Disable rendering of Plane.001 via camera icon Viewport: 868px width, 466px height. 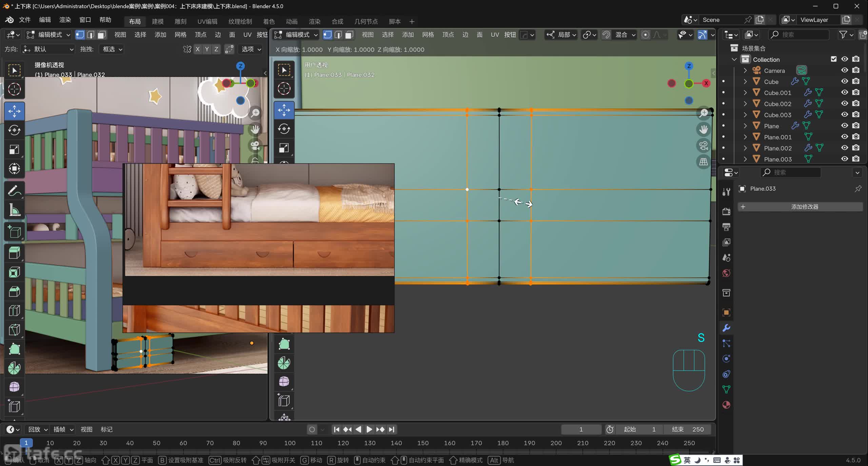point(856,137)
